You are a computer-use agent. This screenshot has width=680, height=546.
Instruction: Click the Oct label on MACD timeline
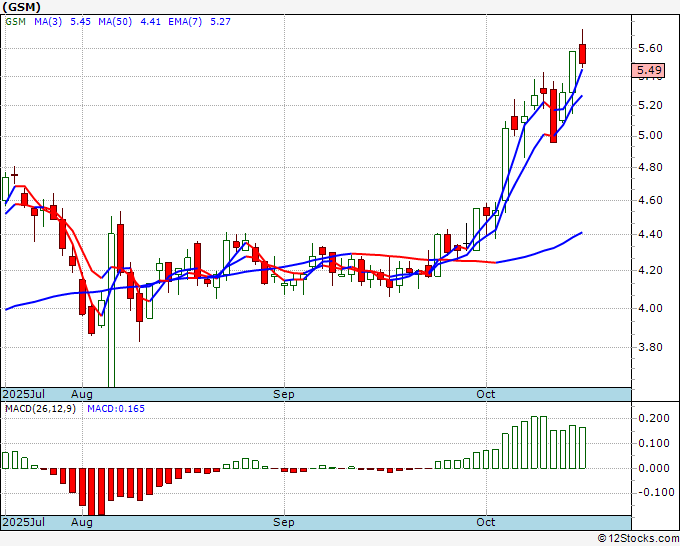click(x=486, y=522)
